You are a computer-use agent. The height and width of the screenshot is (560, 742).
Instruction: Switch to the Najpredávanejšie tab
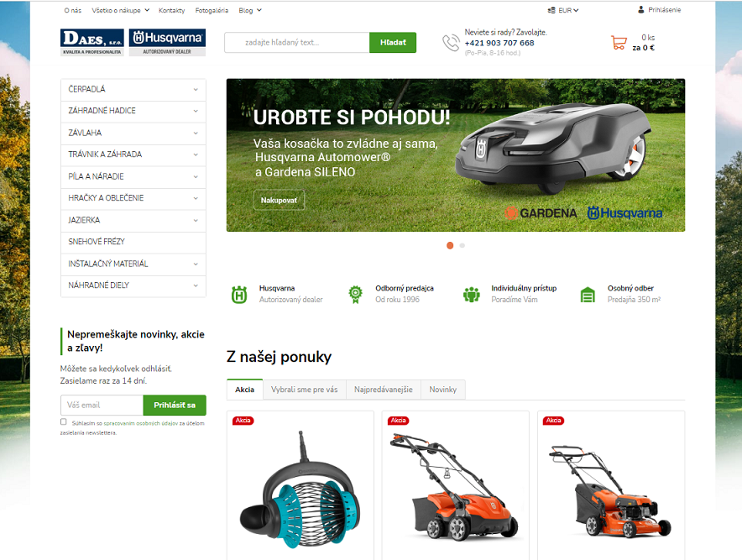click(384, 390)
